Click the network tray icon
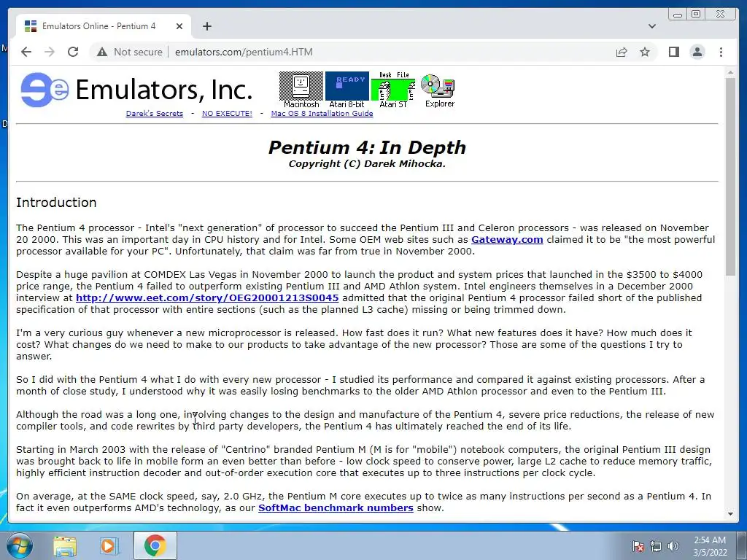This screenshot has width=747, height=560. pos(656,546)
